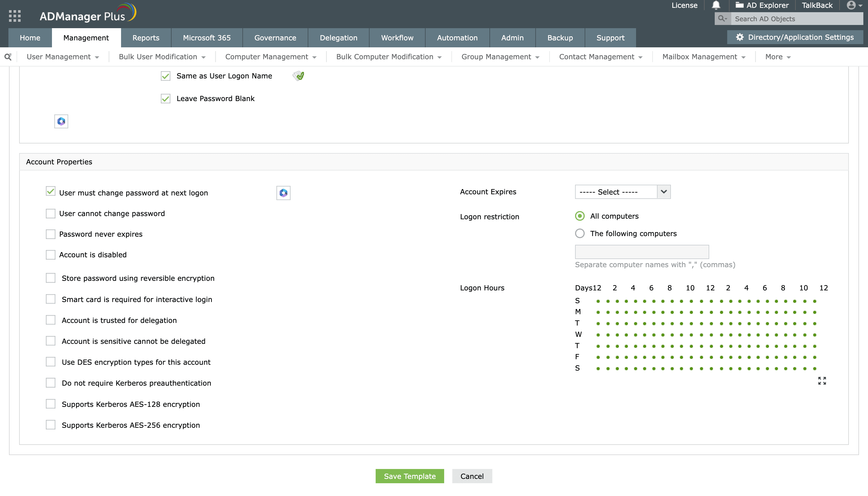Expand Contact Management menu

coord(601,57)
